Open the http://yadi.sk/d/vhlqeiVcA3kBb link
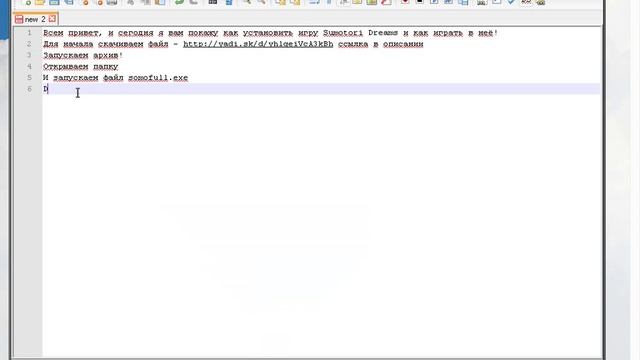Screen dimensions: 640x360 point(258,44)
